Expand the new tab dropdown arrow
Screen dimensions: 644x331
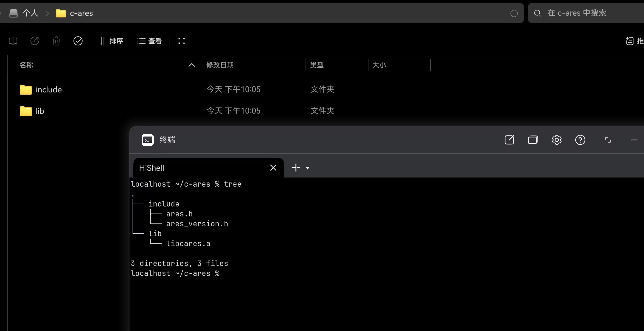click(x=307, y=168)
